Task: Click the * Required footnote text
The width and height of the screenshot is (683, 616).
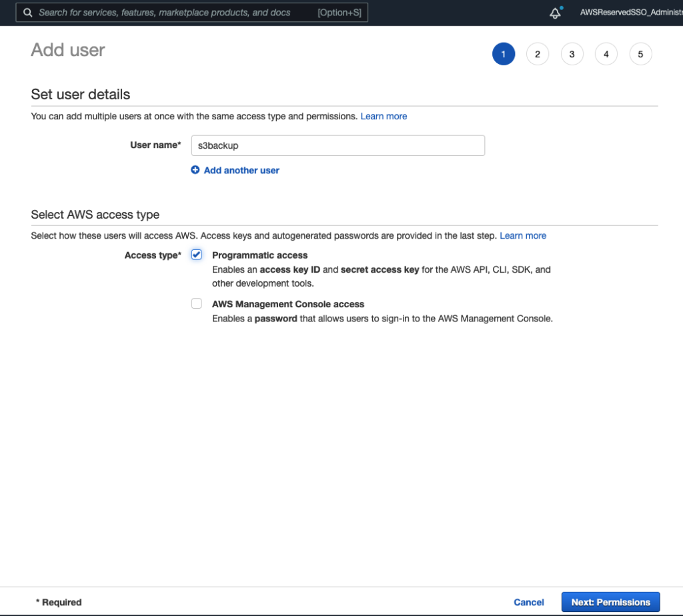Action: tap(59, 602)
